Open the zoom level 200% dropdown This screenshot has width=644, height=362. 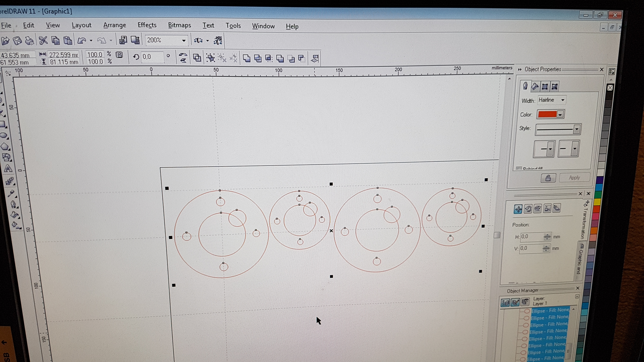pyautogui.click(x=184, y=41)
